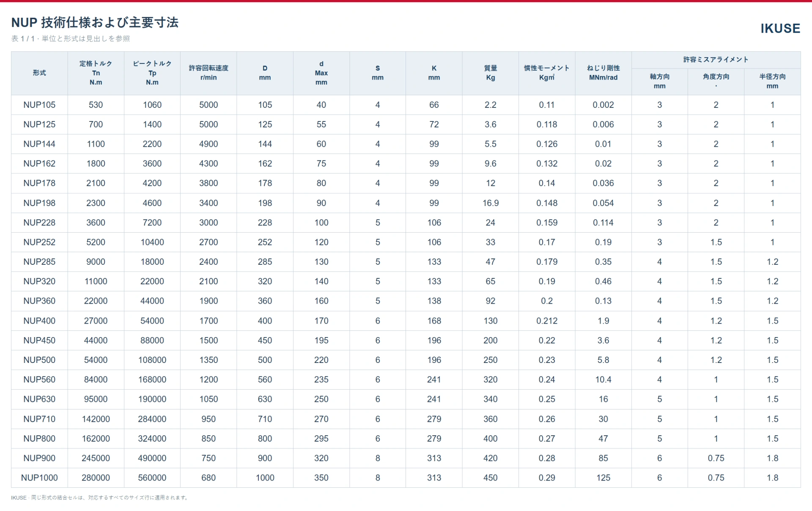Click the '質量 Kg' column header

(x=491, y=73)
